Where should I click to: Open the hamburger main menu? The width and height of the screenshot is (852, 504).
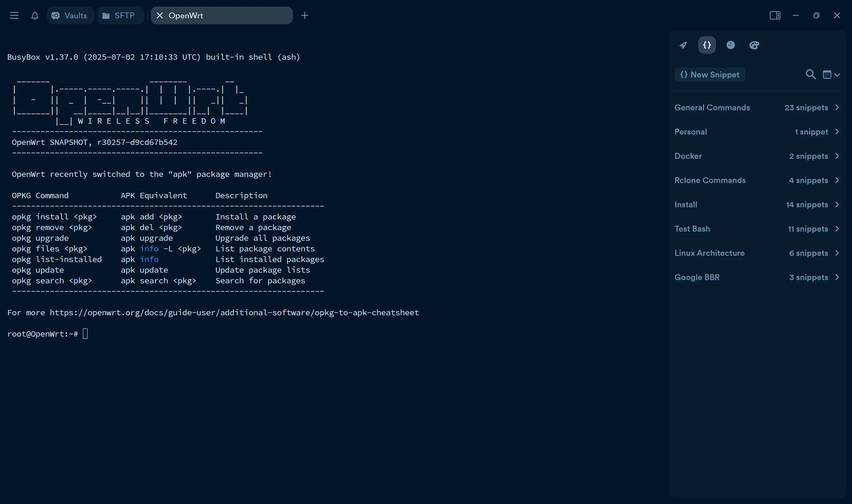pyautogui.click(x=14, y=15)
